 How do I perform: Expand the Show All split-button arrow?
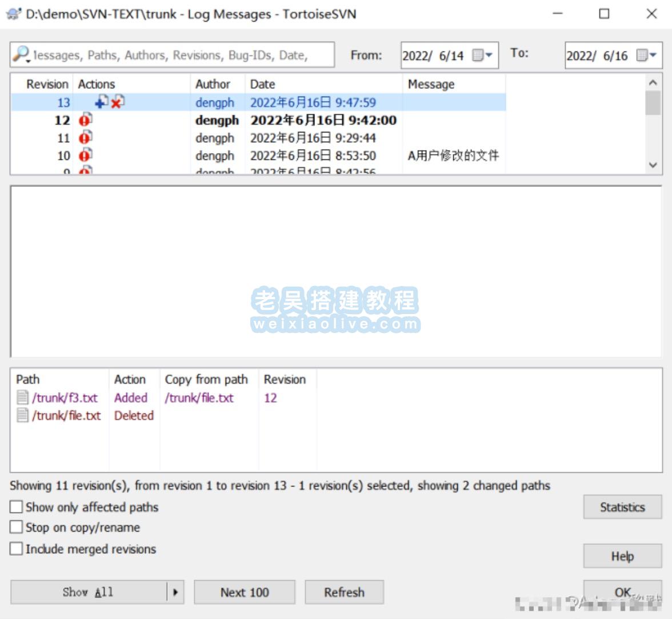pyautogui.click(x=175, y=592)
